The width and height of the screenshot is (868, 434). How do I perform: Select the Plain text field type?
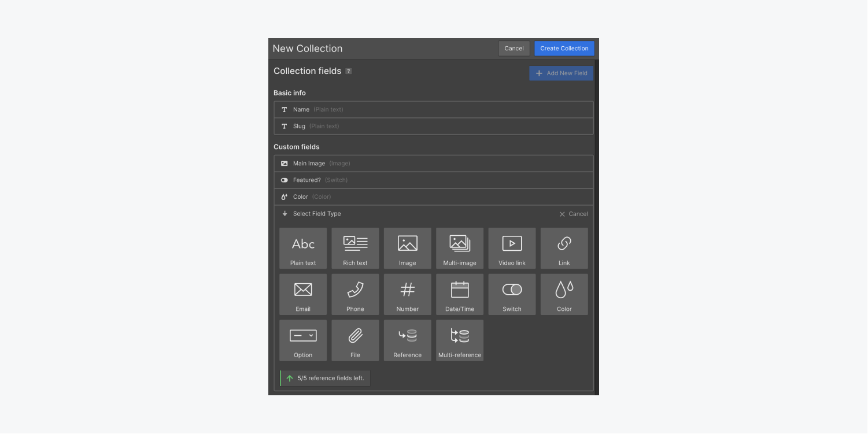(x=302, y=248)
